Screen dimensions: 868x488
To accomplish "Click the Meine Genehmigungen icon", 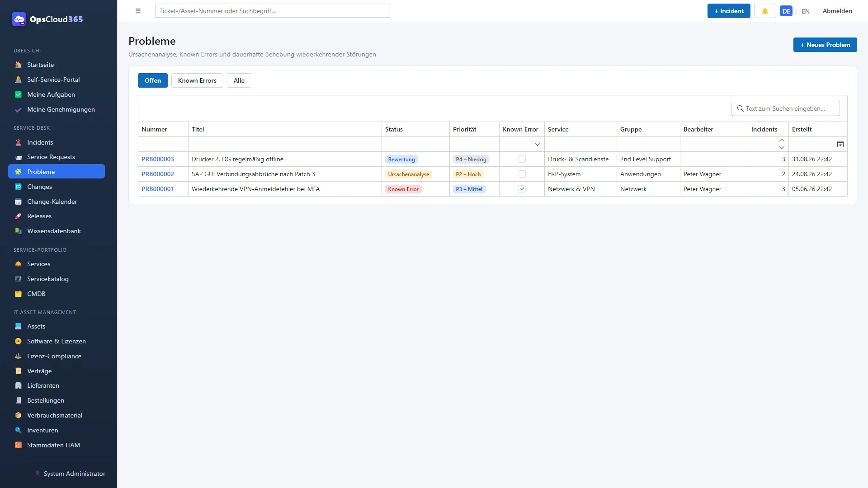I will [x=18, y=109].
